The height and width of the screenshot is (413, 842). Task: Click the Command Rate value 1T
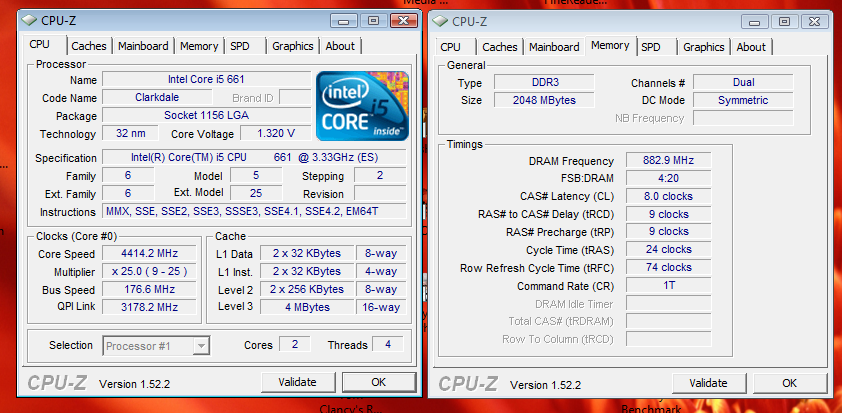669,285
